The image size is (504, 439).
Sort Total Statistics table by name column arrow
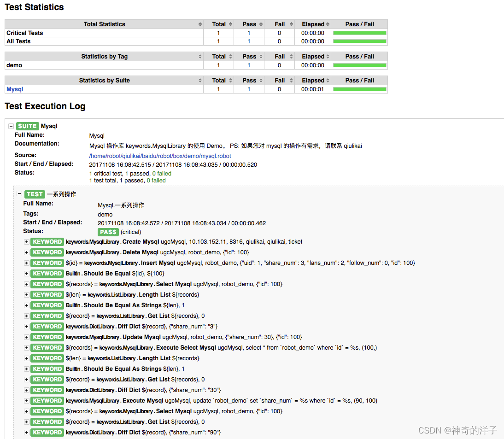[200, 24]
